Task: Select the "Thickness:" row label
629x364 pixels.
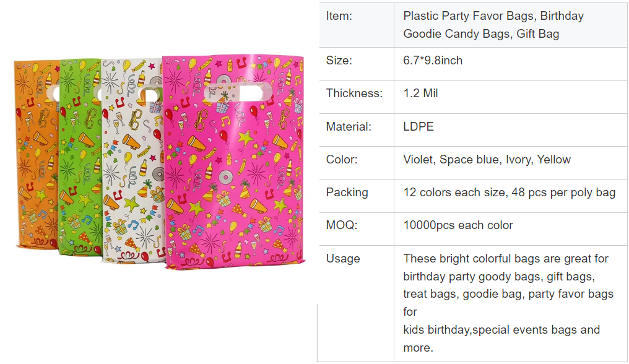Action: pos(354,93)
